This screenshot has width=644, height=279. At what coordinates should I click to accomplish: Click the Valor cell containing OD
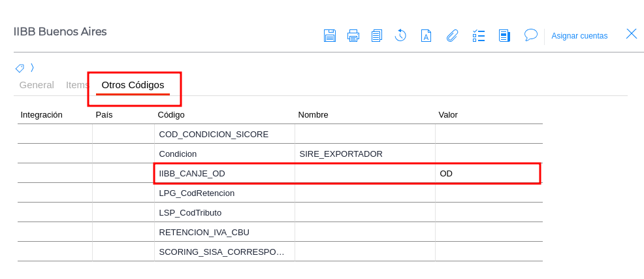click(487, 173)
